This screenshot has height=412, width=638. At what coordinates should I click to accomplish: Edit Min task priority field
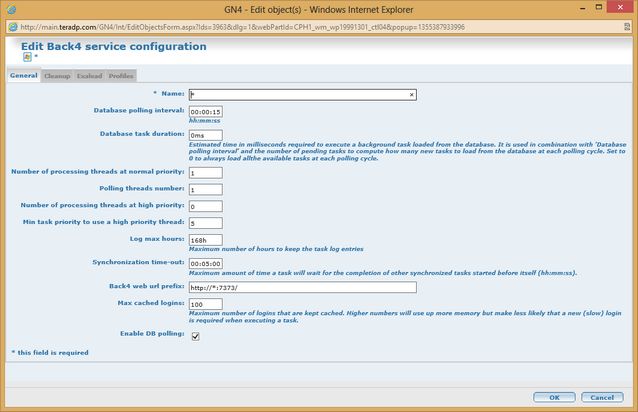pos(205,223)
